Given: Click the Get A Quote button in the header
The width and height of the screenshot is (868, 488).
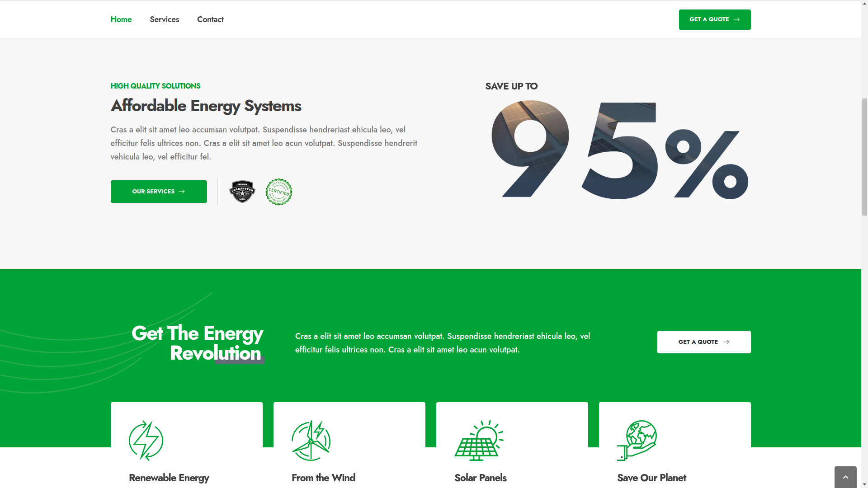Looking at the screenshot, I should tap(714, 19).
